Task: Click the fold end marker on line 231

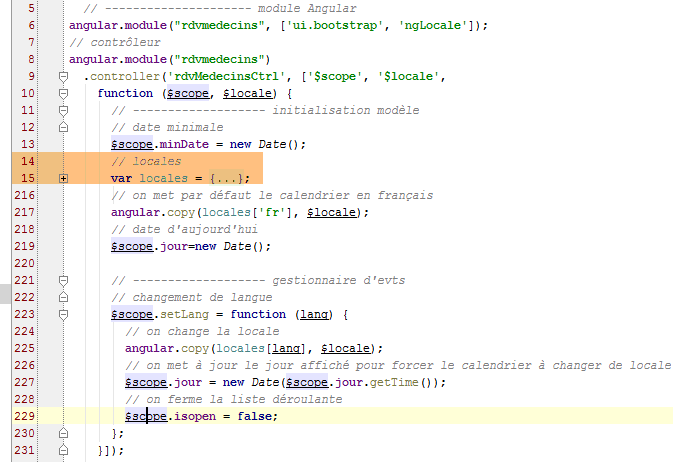Action: [x=63, y=450]
